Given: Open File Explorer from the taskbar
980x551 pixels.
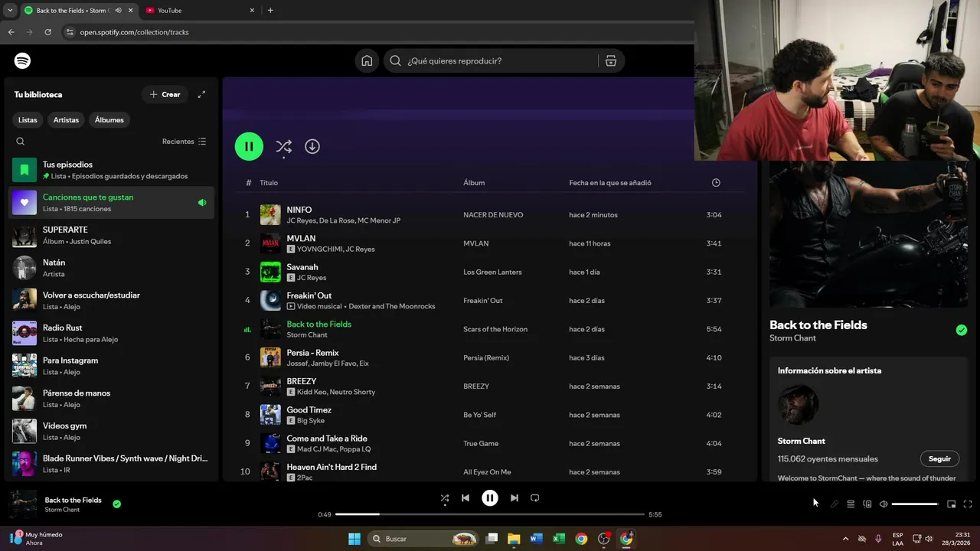Looking at the screenshot, I should point(514,539).
